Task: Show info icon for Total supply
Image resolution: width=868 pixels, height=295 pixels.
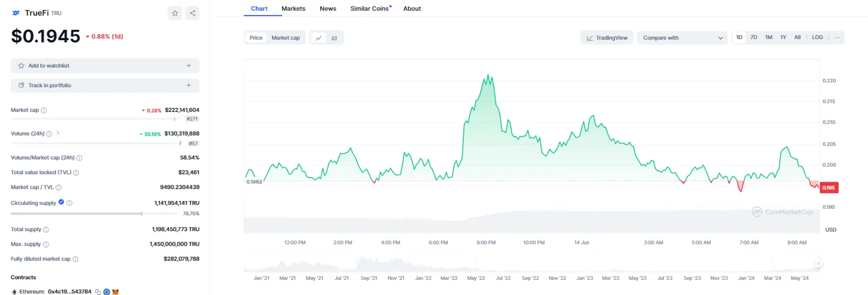Action: [x=46, y=230]
